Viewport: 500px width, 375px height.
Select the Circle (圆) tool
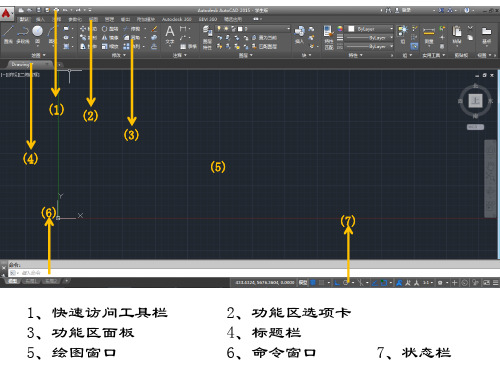(x=37, y=35)
